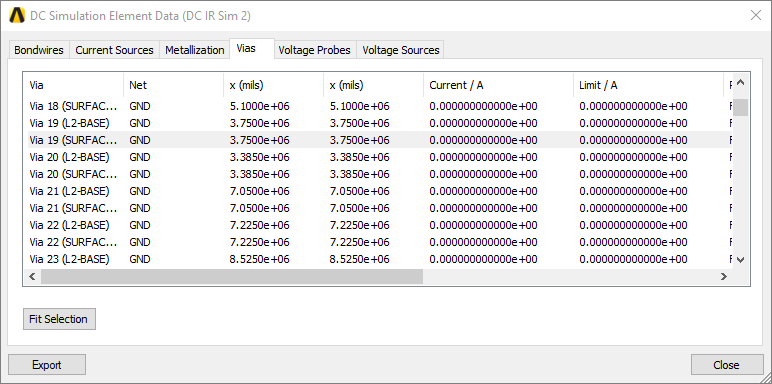Click GND net cell in Via 22 (L2-BASE) row
Image resolution: width=772 pixels, height=384 pixels.
point(140,225)
